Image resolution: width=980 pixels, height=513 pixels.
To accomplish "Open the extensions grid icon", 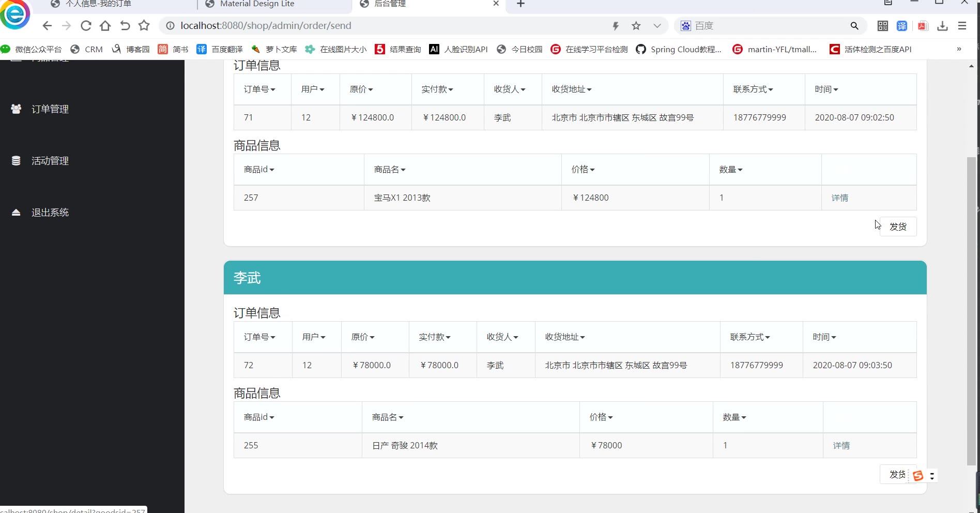I will point(883,26).
